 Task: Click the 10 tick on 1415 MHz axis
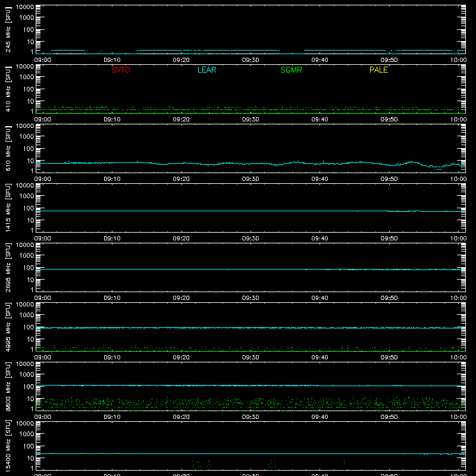click(x=30, y=220)
